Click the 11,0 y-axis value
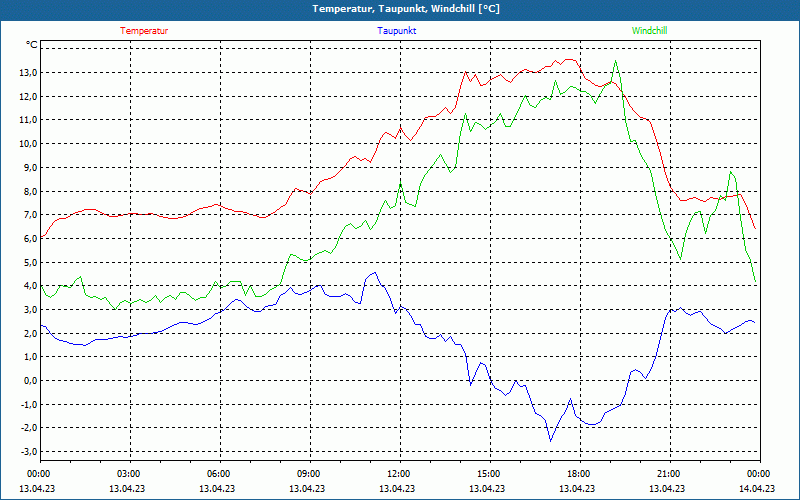Viewport: 800px width, 500px height. 28,120
